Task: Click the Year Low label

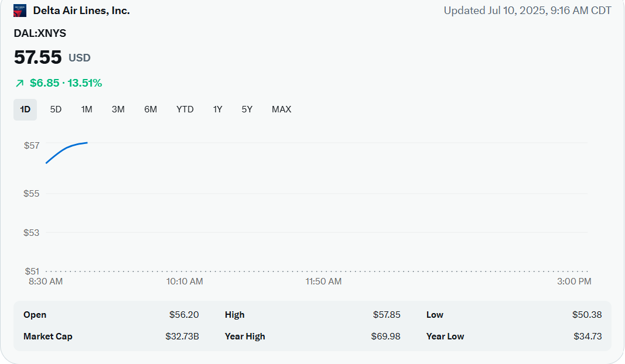Action: pyautogui.click(x=445, y=336)
